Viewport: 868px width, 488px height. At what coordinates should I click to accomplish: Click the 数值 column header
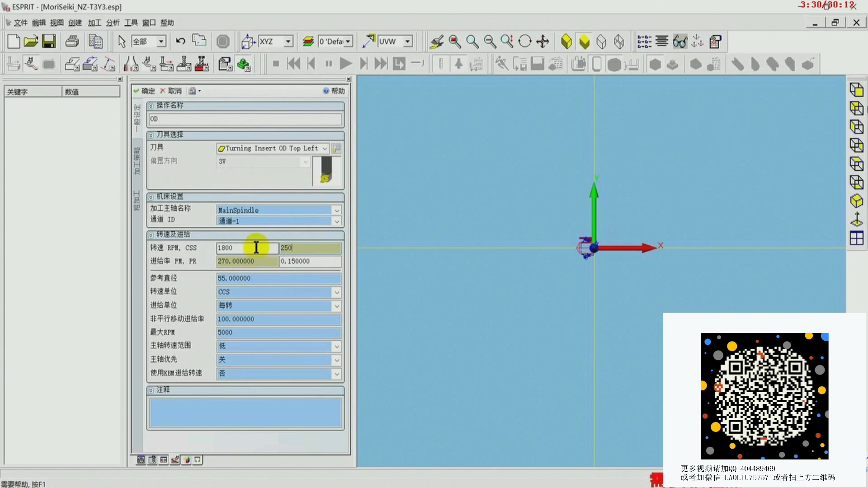coord(91,92)
